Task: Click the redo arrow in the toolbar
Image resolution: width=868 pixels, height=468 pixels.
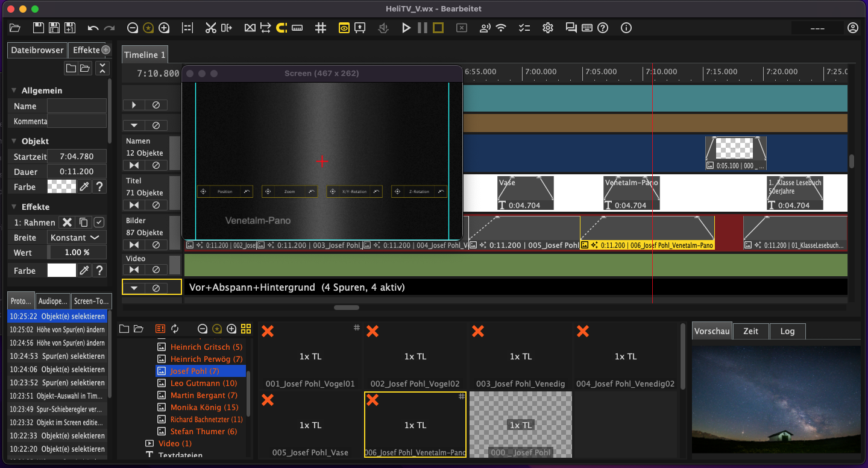Action: click(x=109, y=28)
